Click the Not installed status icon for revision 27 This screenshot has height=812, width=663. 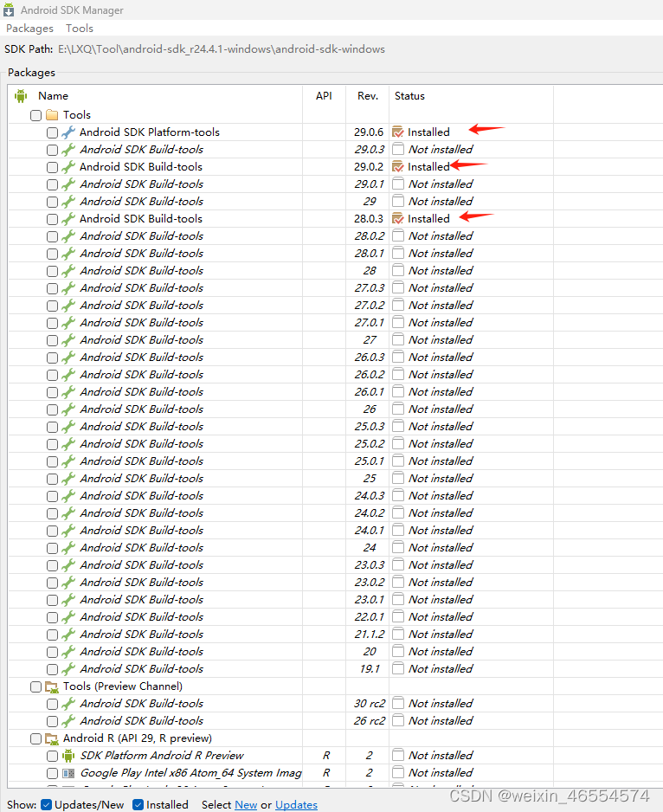398,339
